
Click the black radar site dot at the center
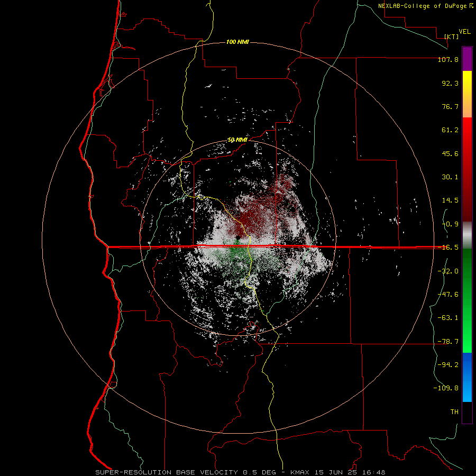[238, 237]
